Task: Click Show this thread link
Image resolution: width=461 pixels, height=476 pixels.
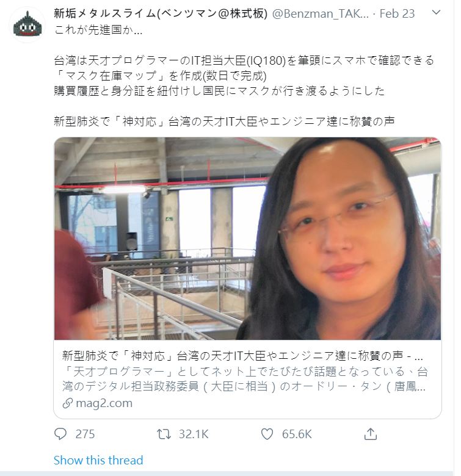Action: pyautogui.click(x=98, y=460)
